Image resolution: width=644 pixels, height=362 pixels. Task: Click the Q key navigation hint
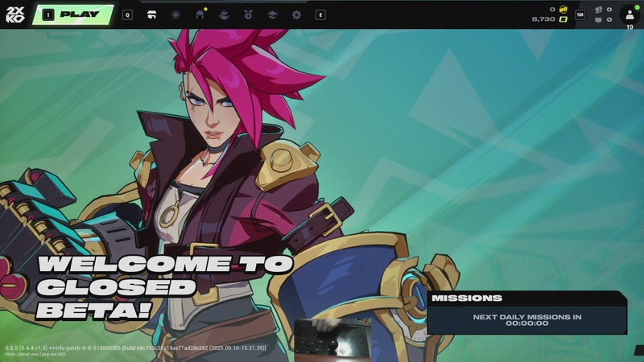click(x=127, y=14)
